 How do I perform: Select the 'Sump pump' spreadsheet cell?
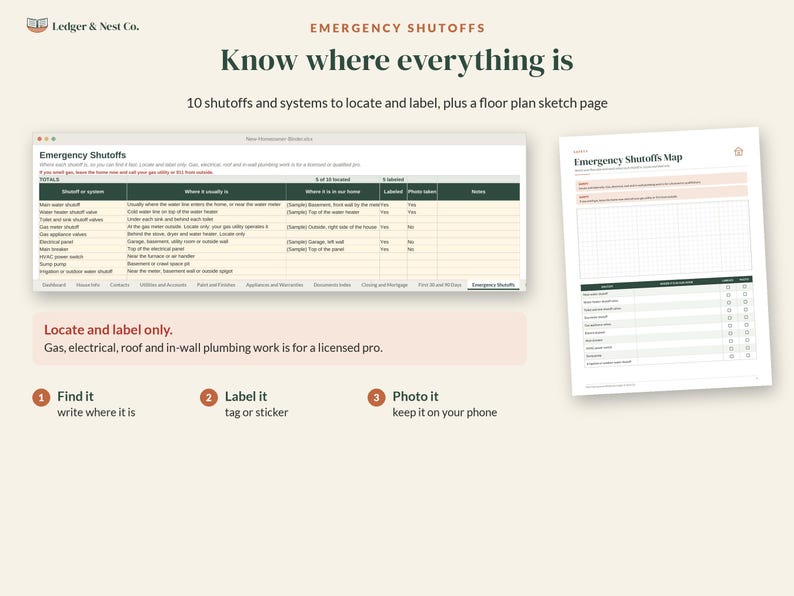83,264
